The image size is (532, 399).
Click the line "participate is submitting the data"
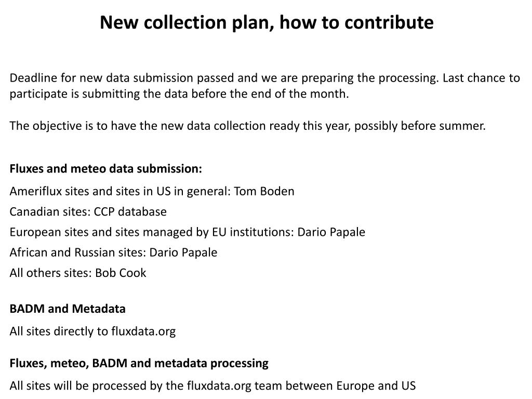pyautogui.click(x=179, y=94)
